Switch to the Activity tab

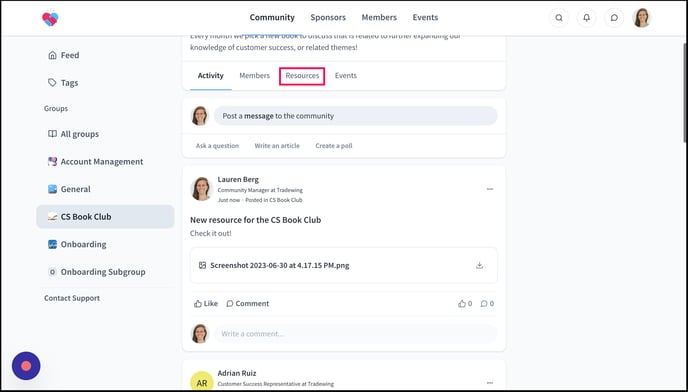tap(211, 76)
